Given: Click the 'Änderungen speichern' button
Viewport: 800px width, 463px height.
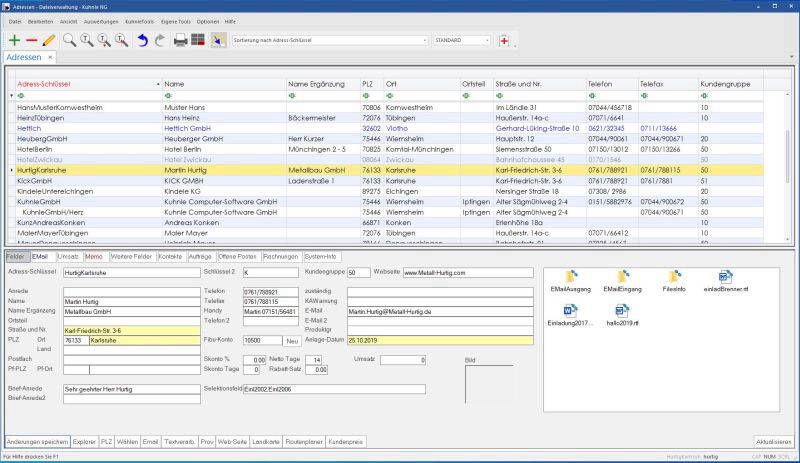Looking at the screenshot, I should 37,441.
